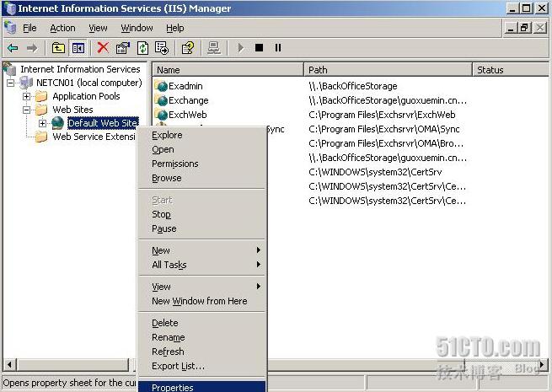This screenshot has height=392, width=552.
Task: Expand the Application Pools node
Action: 26,96
